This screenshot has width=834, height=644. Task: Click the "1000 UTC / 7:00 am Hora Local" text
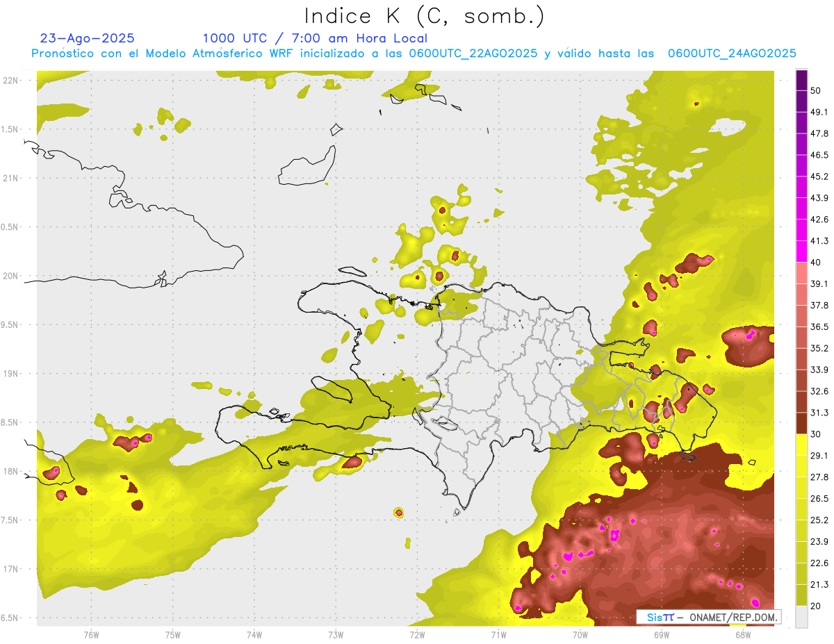[315, 39]
